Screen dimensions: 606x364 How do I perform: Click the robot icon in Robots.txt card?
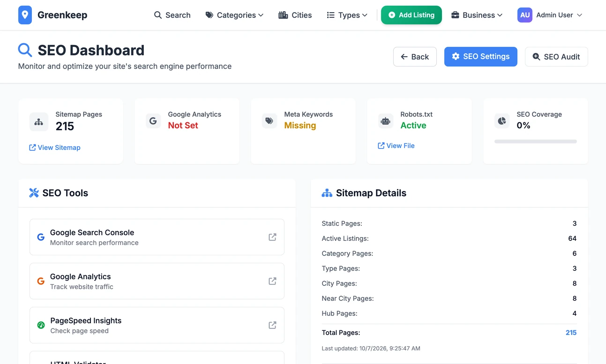(x=386, y=121)
